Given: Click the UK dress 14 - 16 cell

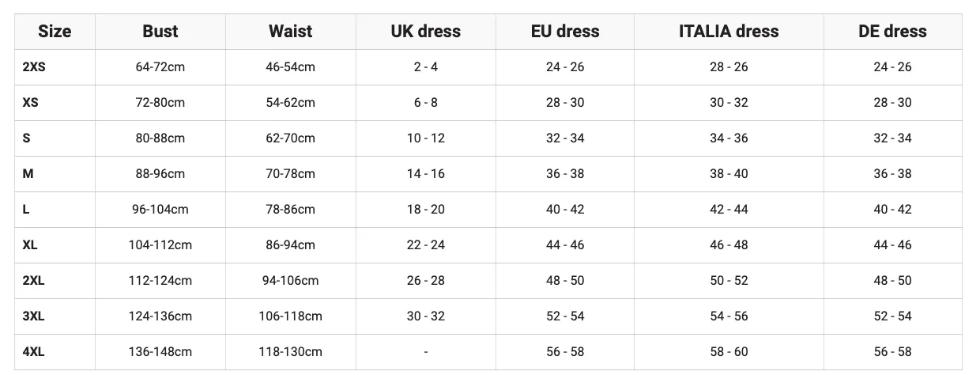Looking at the screenshot, I should pyautogui.click(x=426, y=174).
